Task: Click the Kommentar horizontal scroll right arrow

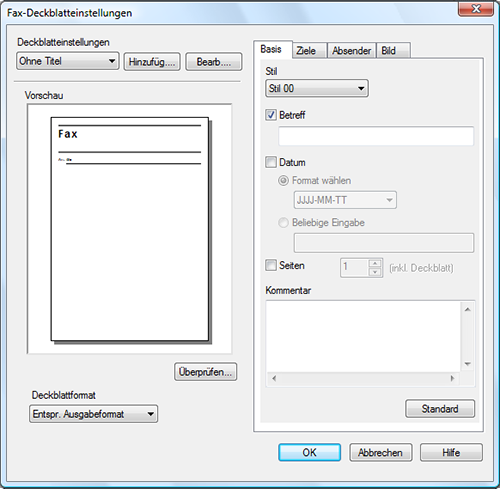Action: (452, 378)
